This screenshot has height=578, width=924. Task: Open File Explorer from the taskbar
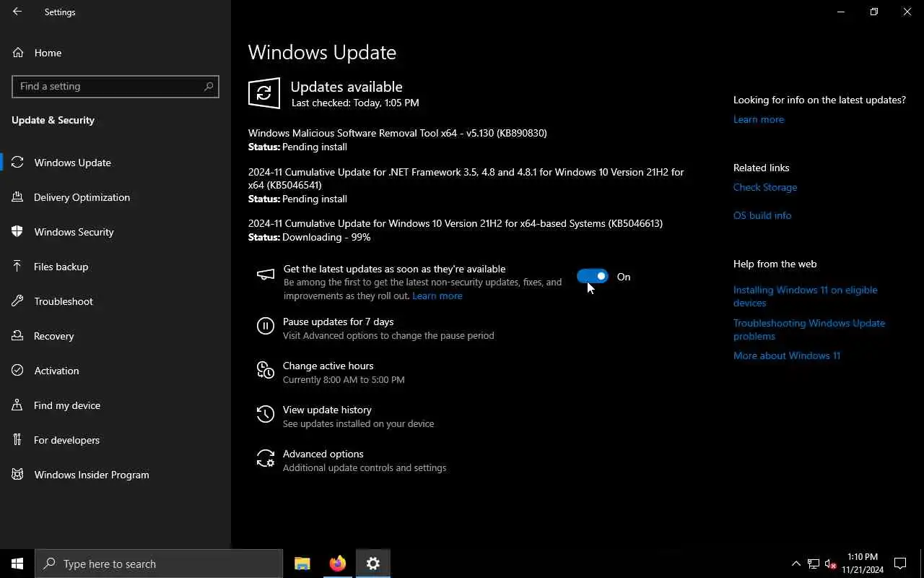(302, 564)
